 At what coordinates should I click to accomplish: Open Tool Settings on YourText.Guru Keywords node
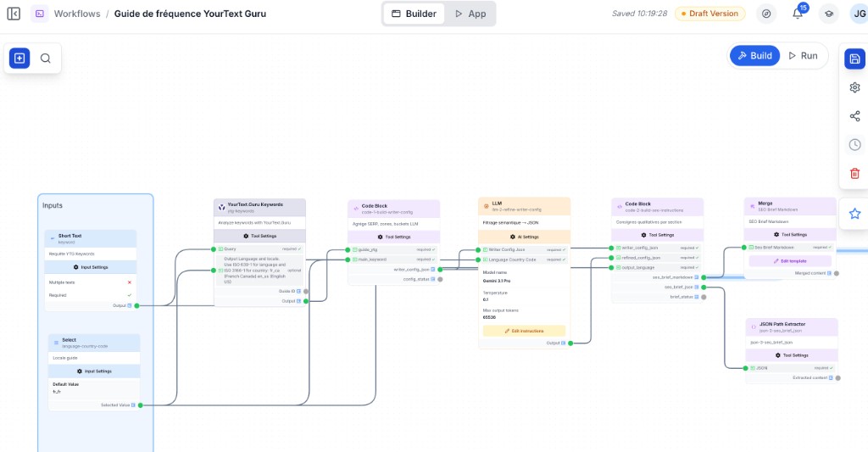260,236
